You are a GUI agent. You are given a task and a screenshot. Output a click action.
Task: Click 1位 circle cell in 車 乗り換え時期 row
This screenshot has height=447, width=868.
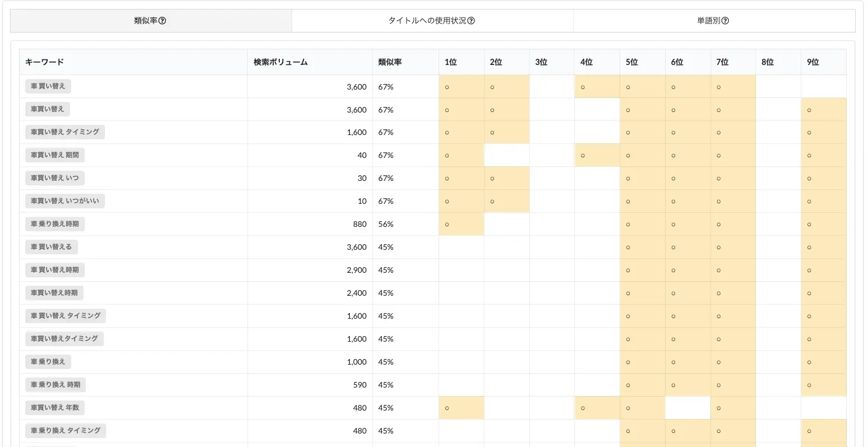[447, 224]
